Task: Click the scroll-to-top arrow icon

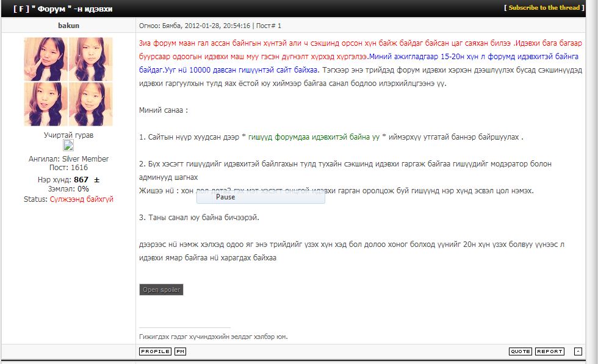Action: [x=578, y=351]
